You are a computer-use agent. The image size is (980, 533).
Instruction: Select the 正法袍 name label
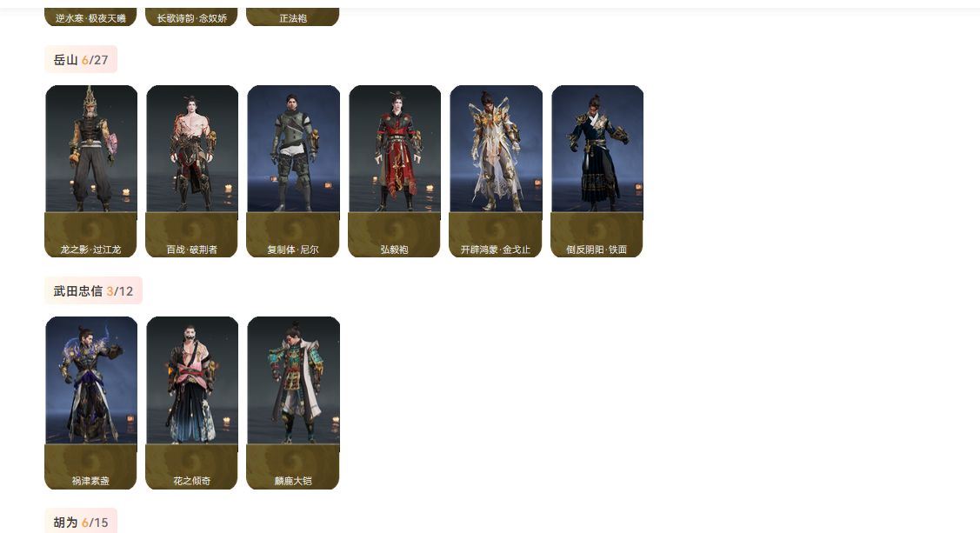click(293, 17)
